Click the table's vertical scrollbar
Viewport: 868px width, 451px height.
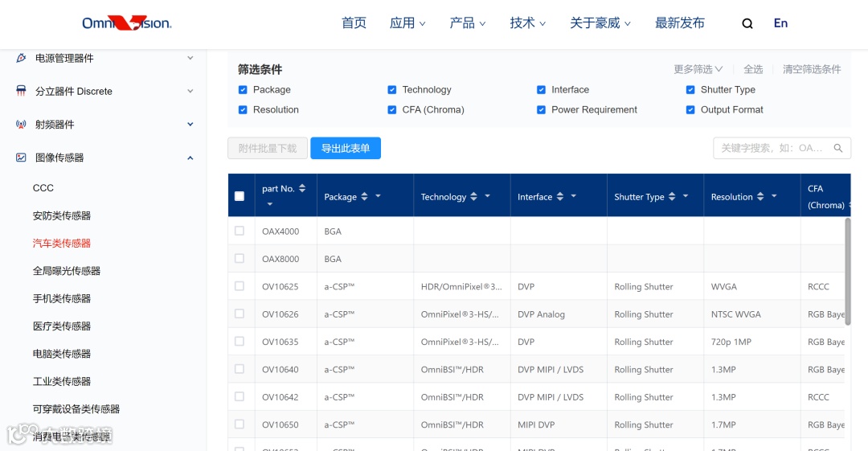[x=848, y=272]
